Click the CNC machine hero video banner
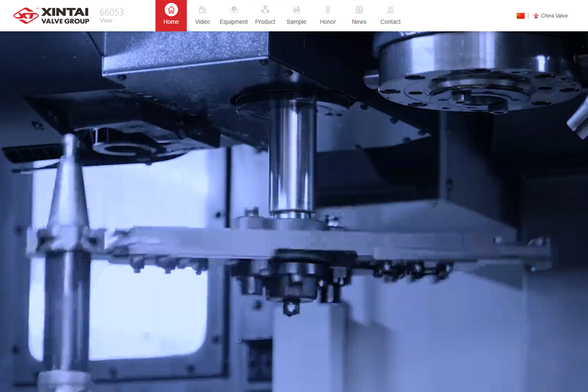 coord(294,211)
